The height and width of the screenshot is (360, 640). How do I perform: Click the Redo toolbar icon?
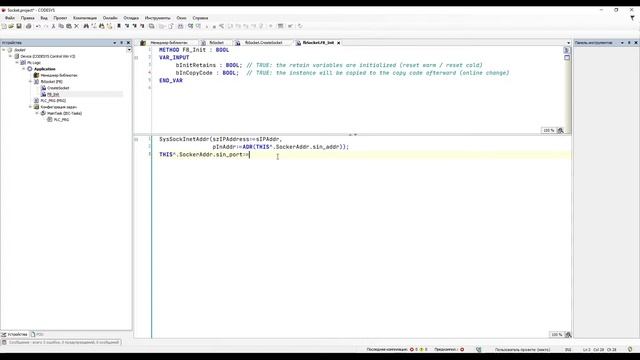pos(46,26)
